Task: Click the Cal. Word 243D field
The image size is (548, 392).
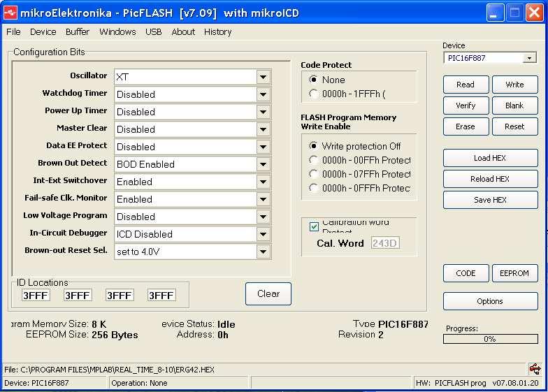Action: tap(385, 243)
